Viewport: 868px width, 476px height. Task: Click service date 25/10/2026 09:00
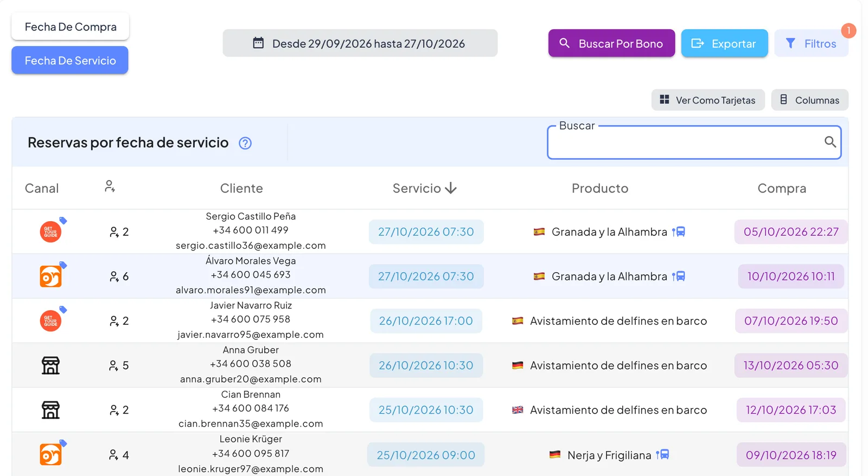[x=426, y=455]
